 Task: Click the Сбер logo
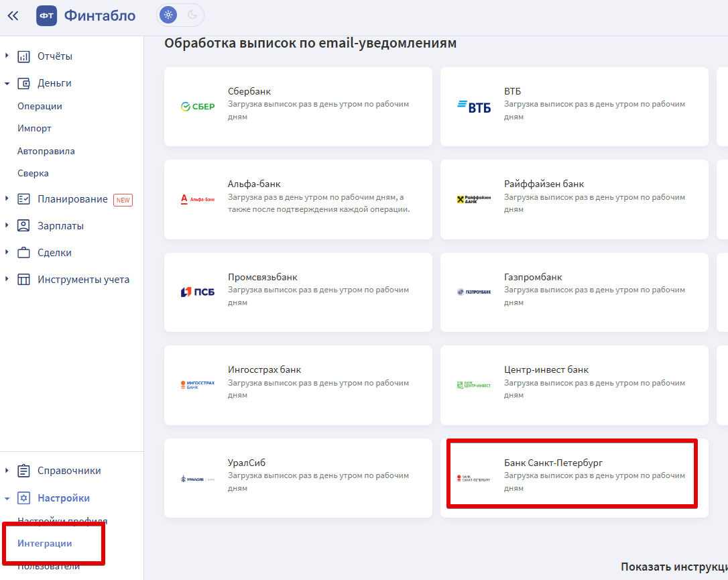pyautogui.click(x=198, y=107)
